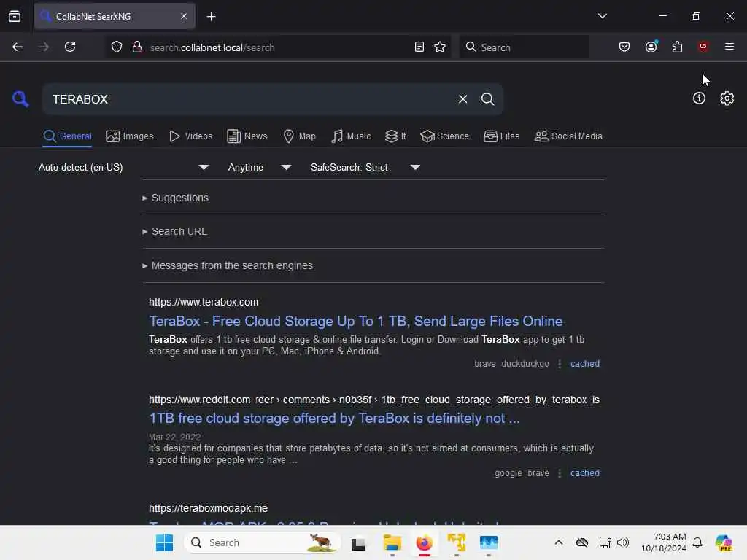747x560 pixels.
Task: List all tabs dropdown arrow
Action: (602, 16)
